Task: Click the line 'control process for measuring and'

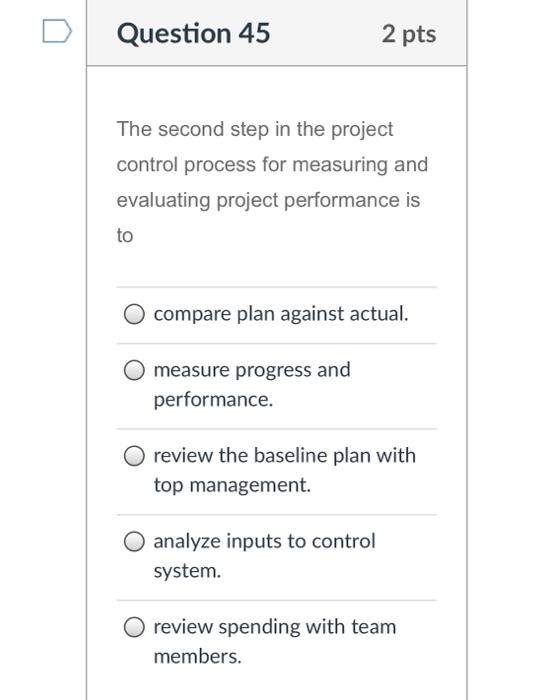Action: click(272, 165)
